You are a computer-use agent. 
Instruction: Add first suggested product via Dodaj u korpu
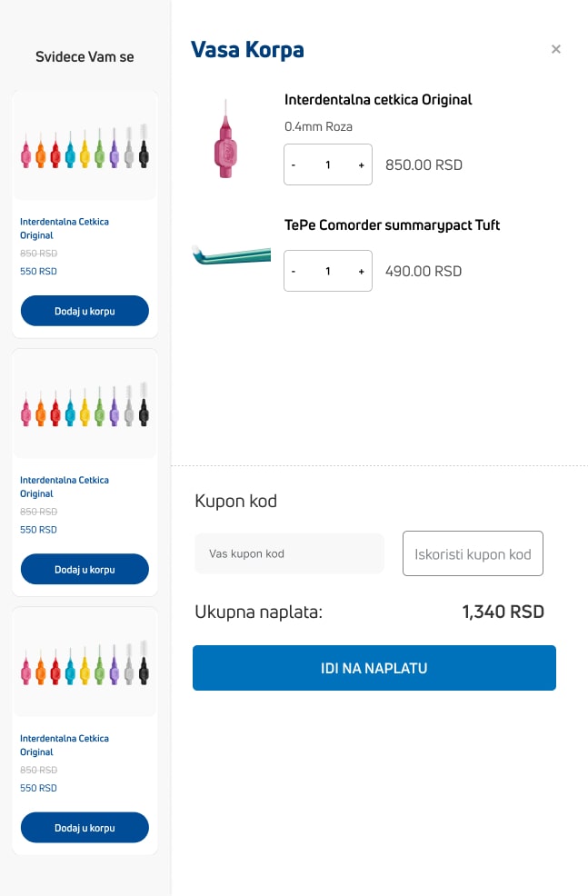tap(85, 311)
